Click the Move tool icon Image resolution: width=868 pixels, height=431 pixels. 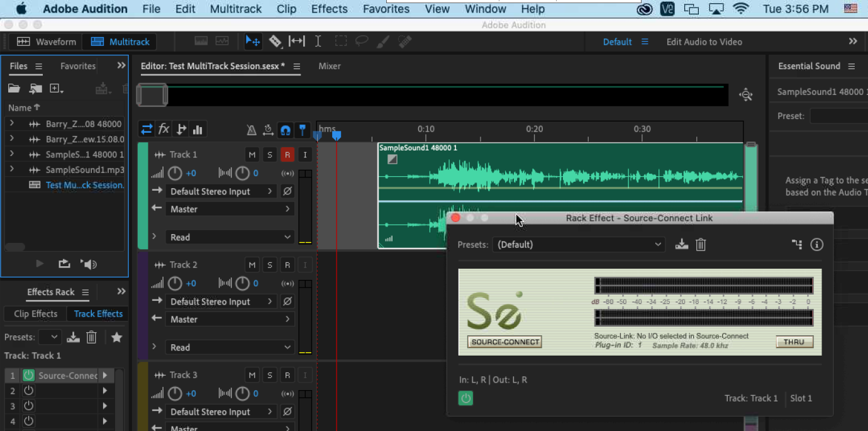click(253, 42)
